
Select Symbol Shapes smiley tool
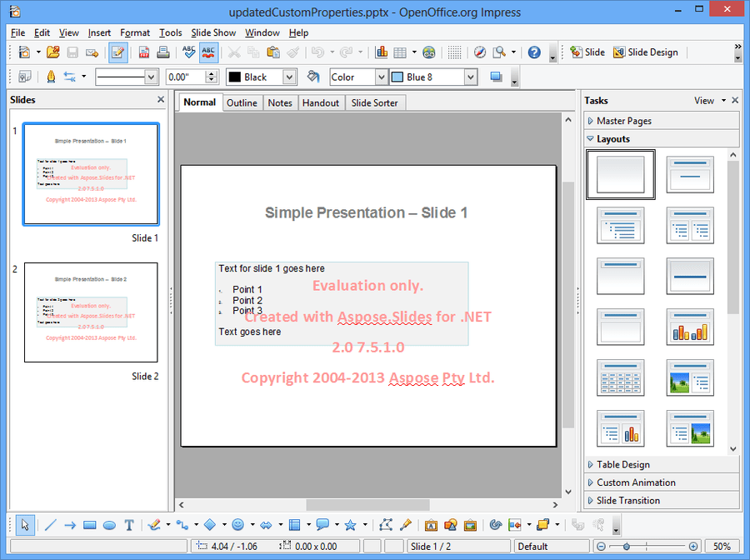[237, 525]
